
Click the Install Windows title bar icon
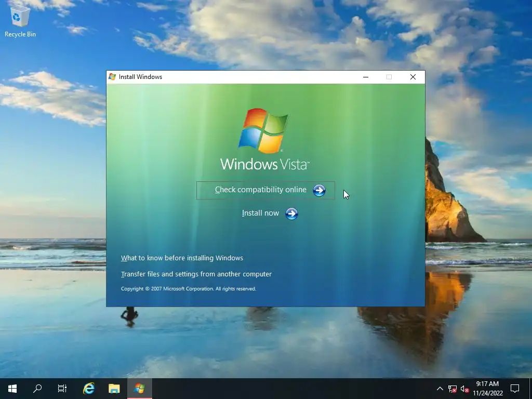[112, 77]
